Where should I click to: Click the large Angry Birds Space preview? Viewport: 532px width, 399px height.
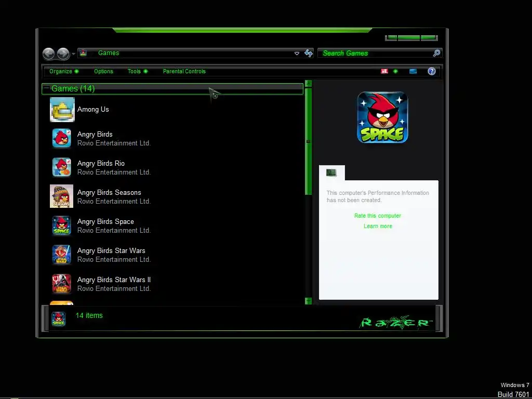pos(382,117)
